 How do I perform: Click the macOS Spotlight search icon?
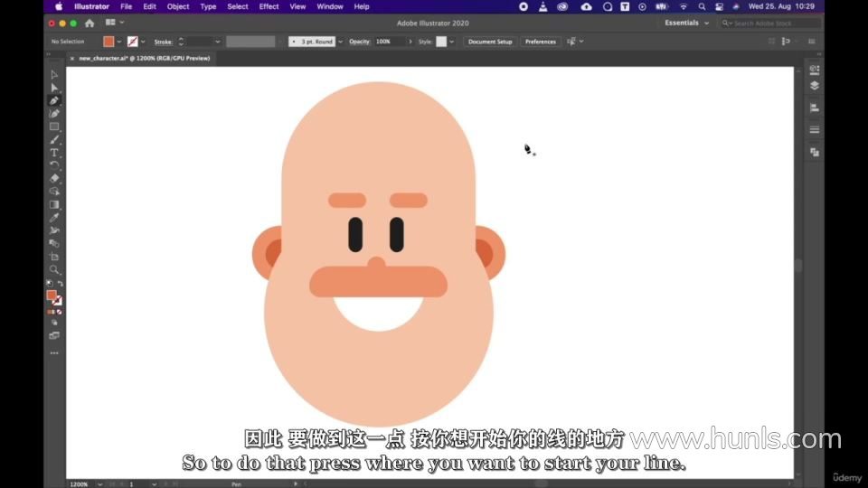point(702,6)
